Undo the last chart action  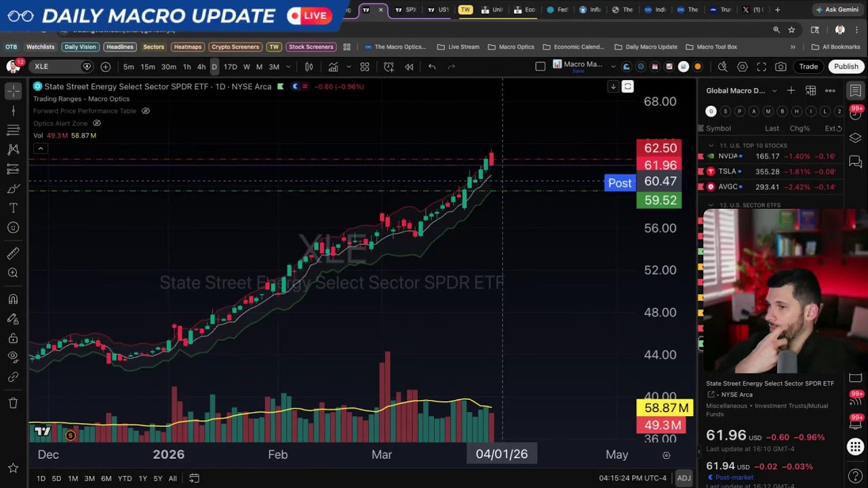[x=432, y=66]
